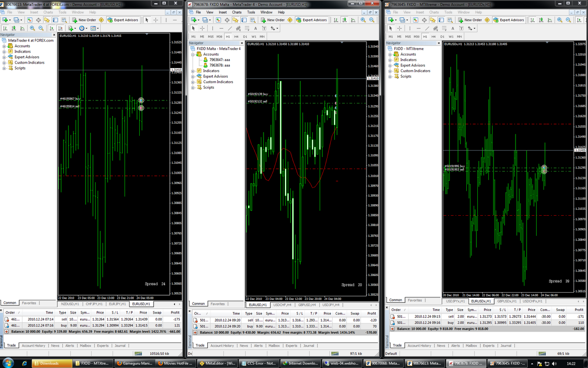
Task: Collapse the Accounts node in FXDD Malta Navigator
Action: click(x=193, y=54)
